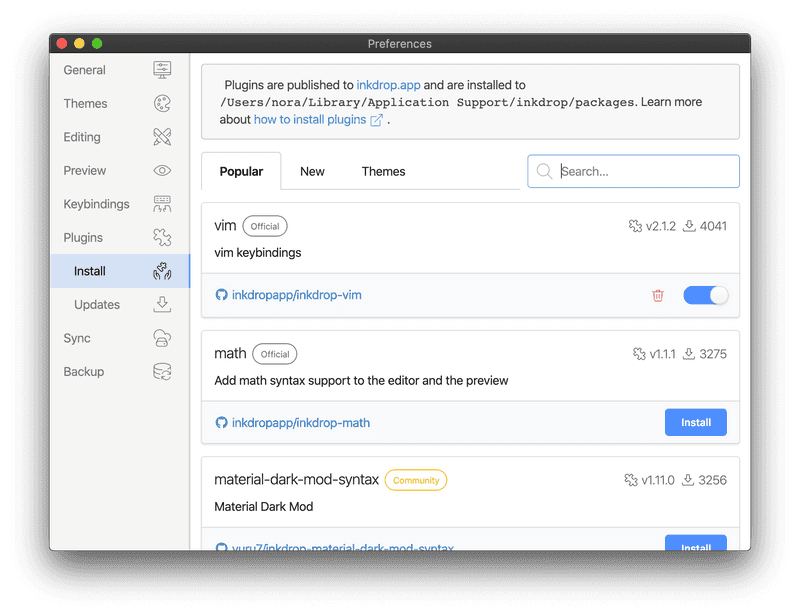Open the 'how to install plugins' link
This screenshot has height=616, width=800.
pyautogui.click(x=311, y=120)
